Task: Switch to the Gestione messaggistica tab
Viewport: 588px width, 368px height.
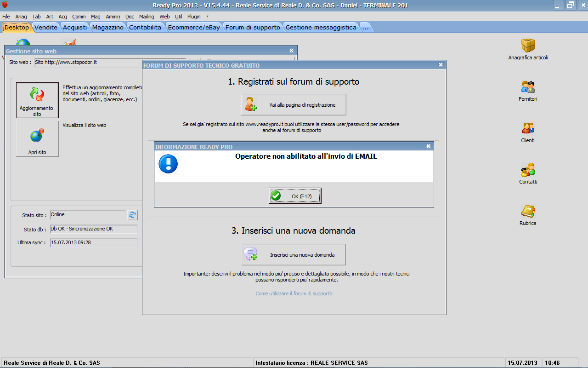Action: pyautogui.click(x=321, y=27)
